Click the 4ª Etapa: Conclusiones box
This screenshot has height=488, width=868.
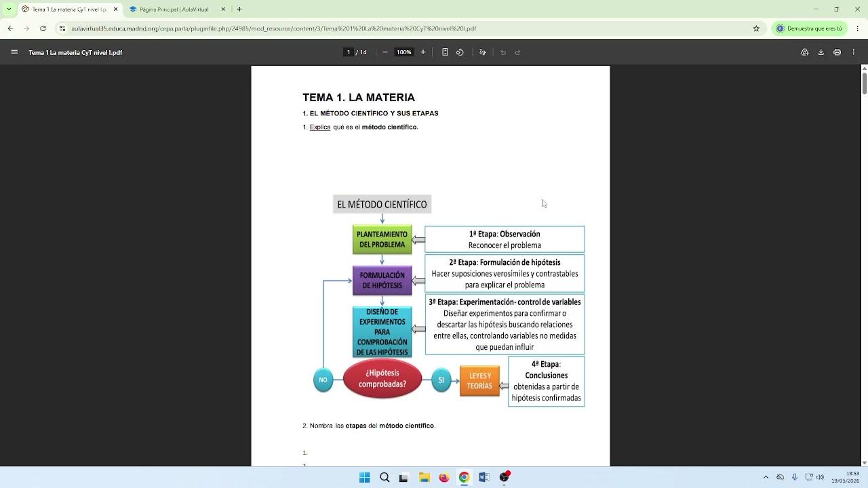coord(546,382)
